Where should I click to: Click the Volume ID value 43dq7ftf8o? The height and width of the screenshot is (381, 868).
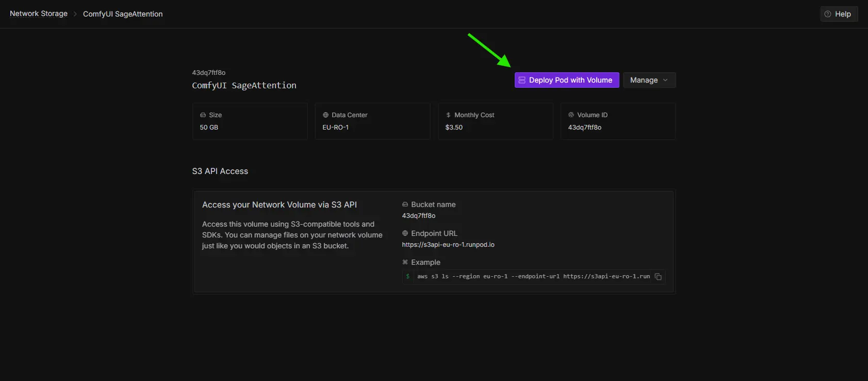pos(585,128)
